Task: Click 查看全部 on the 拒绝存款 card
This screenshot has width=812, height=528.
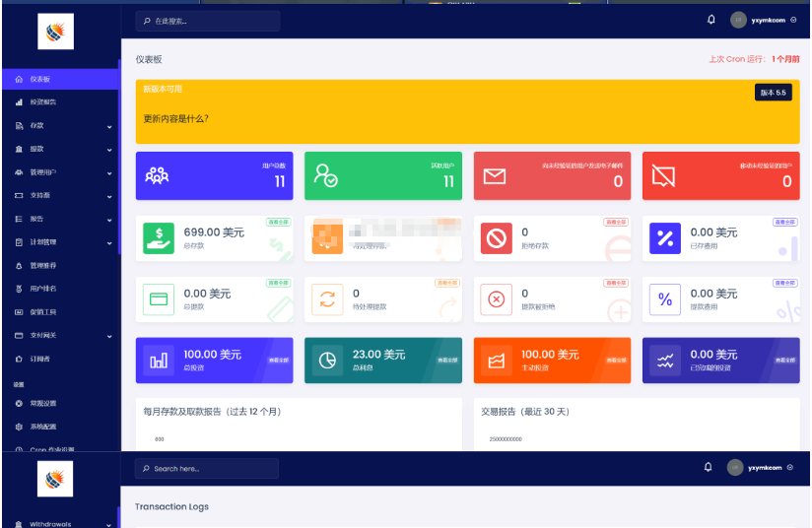Action: click(616, 222)
